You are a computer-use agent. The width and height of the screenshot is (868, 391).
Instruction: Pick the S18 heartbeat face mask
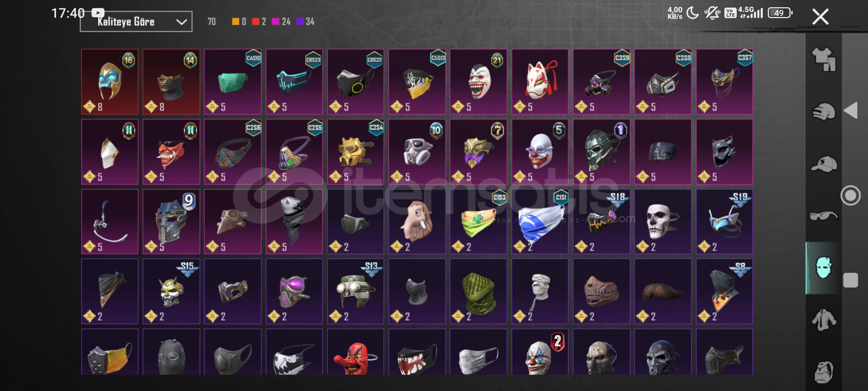click(601, 222)
